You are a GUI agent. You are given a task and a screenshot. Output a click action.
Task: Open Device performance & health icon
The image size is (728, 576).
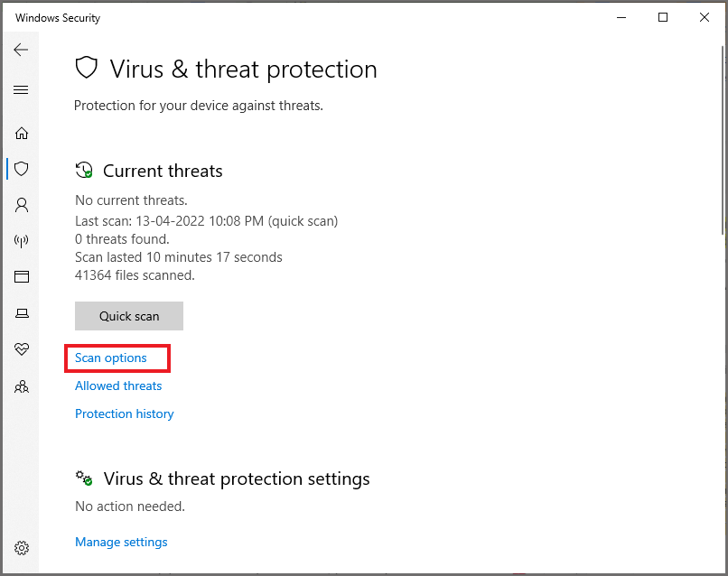tap(21, 349)
